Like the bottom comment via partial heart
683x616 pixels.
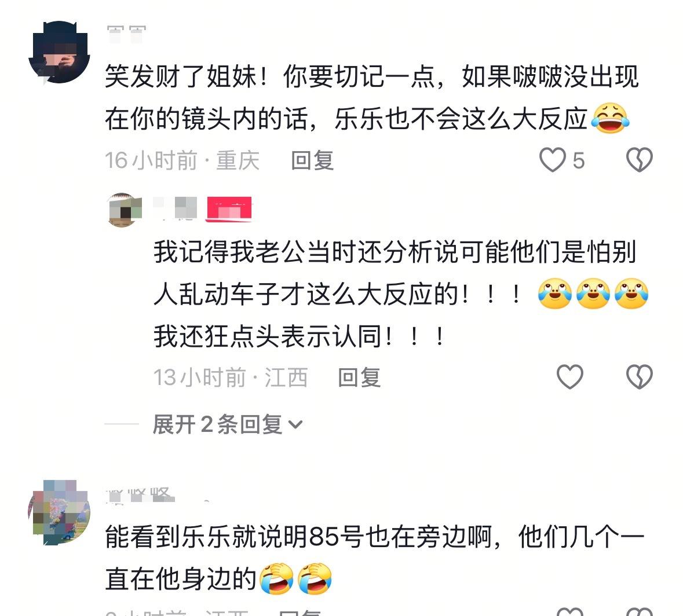coord(570,611)
